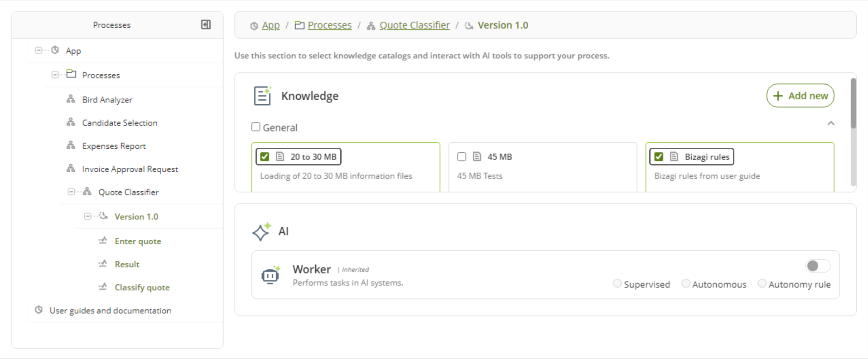Click the Enter quote activity icon
Screen dimensions: 868x359
pos(103,241)
